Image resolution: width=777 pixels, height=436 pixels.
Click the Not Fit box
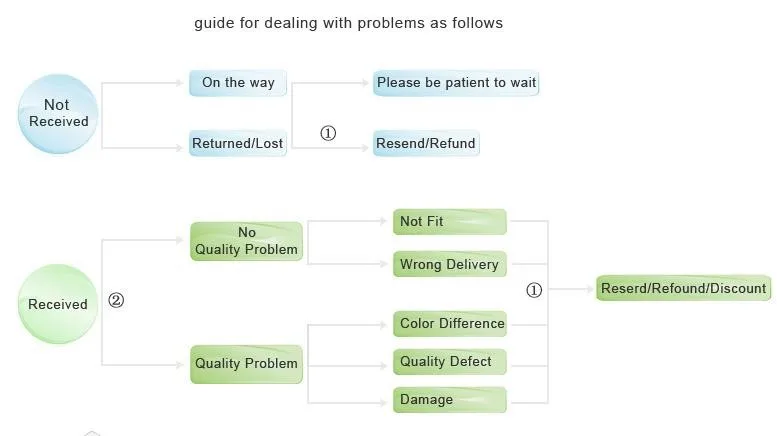450,221
